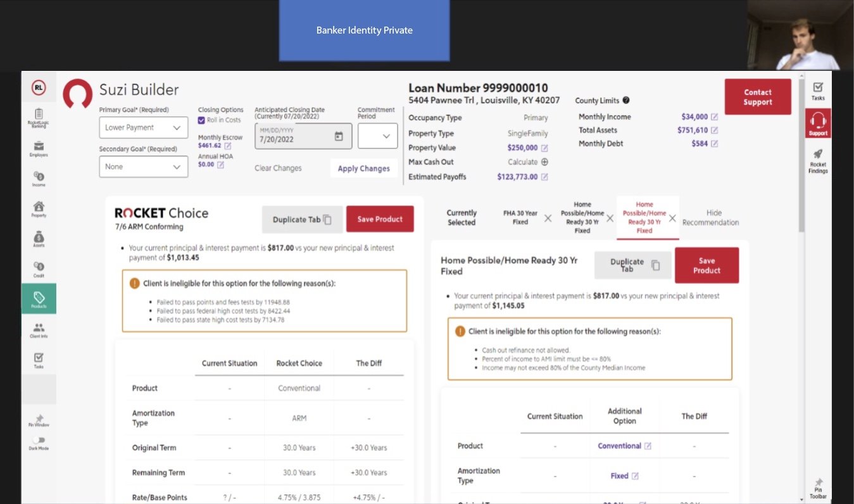The image size is (854, 504).
Task: Close the active Home Possible tab
Action: (x=672, y=218)
